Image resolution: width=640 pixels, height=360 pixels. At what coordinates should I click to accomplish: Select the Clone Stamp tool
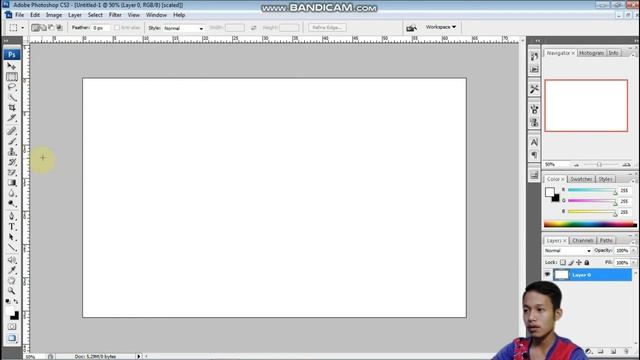(x=11, y=152)
